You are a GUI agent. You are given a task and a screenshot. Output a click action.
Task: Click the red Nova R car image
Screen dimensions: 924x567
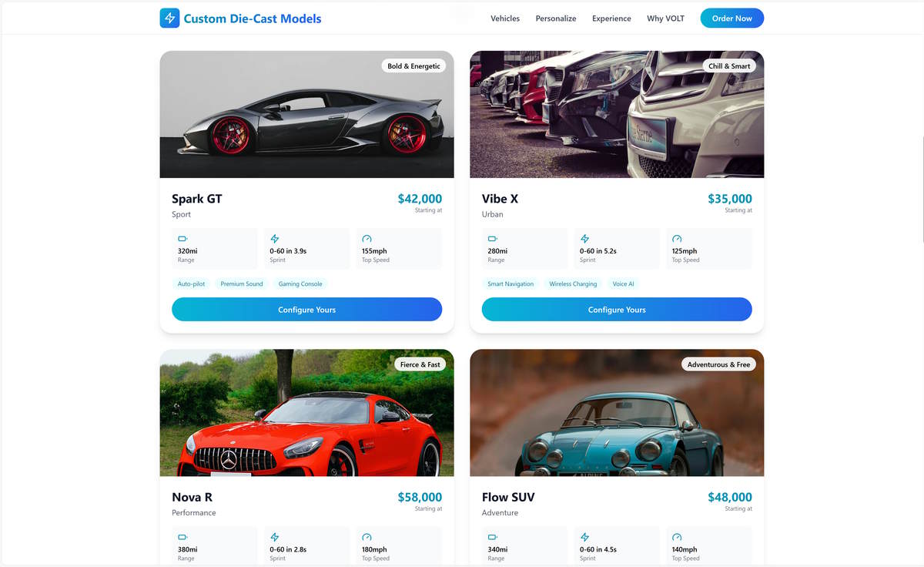tap(306, 413)
